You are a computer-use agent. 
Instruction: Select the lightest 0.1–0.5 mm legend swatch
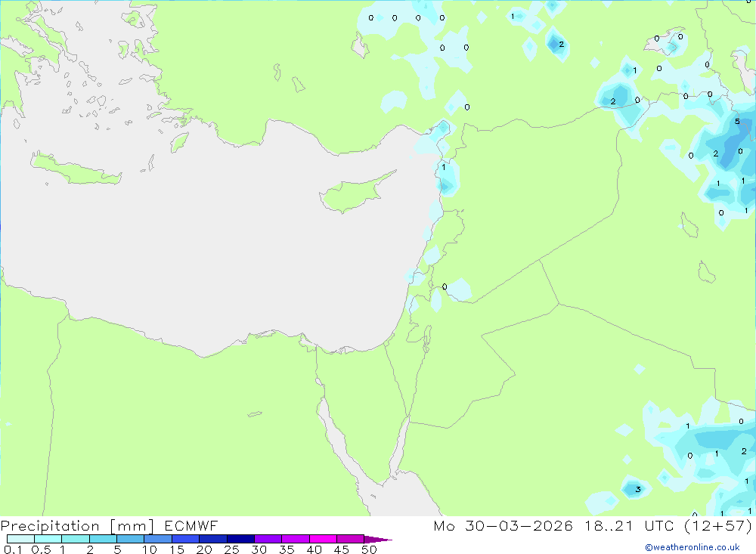20,539
